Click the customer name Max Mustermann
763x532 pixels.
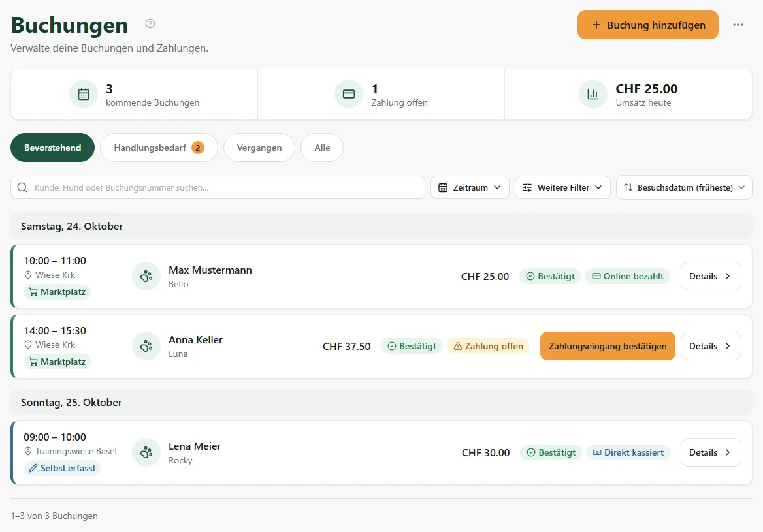coord(210,270)
